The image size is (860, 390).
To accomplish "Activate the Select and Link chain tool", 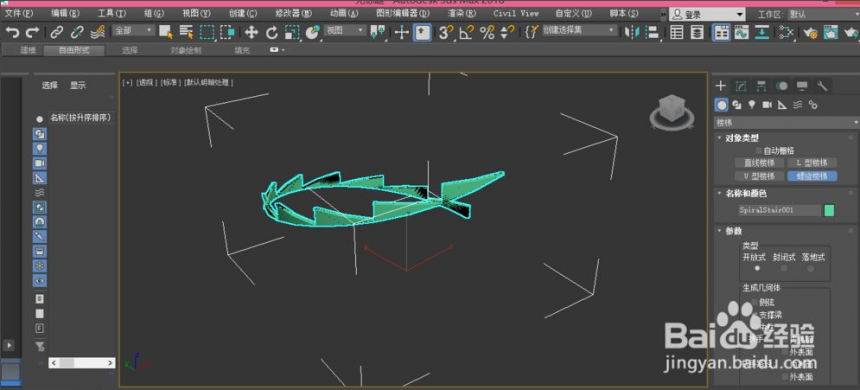I will tap(56, 32).
